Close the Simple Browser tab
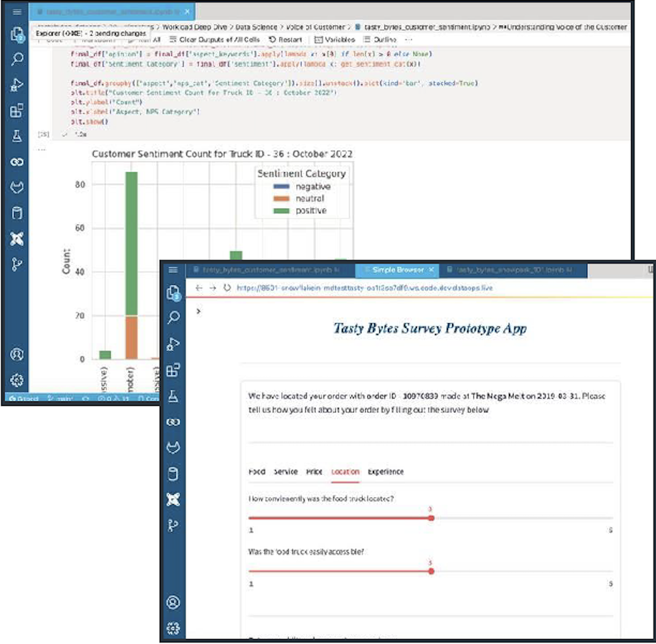 tap(431, 270)
